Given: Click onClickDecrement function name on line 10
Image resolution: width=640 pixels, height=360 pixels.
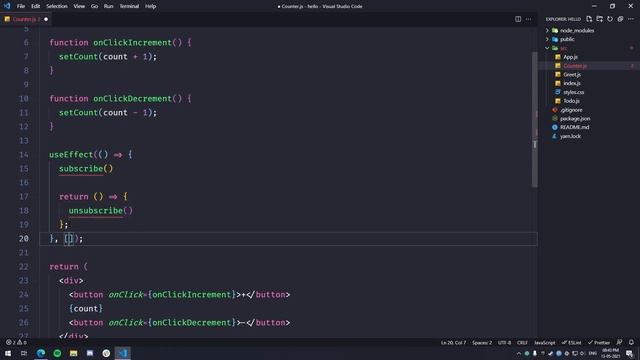Looking at the screenshot, I should coord(132,98).
